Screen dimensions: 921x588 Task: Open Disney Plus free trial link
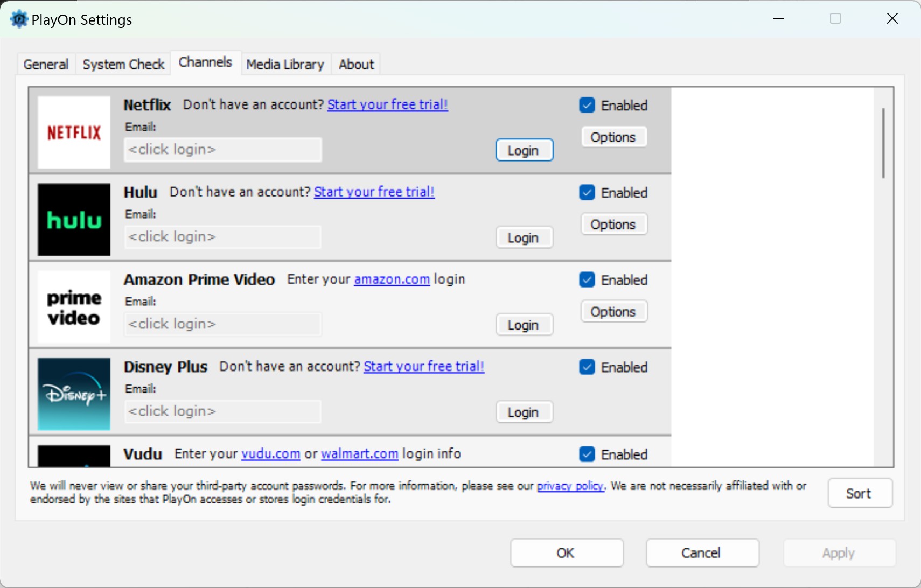424,366
